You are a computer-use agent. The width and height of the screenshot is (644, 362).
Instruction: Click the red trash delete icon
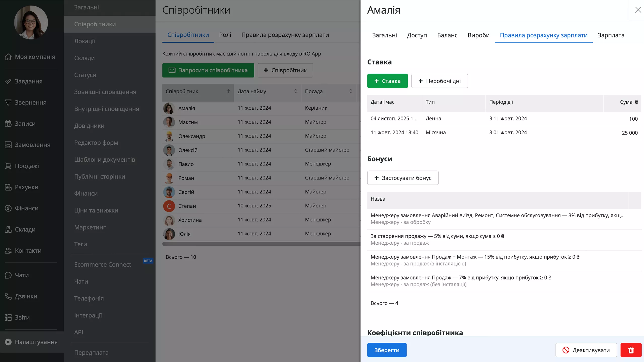631,350
